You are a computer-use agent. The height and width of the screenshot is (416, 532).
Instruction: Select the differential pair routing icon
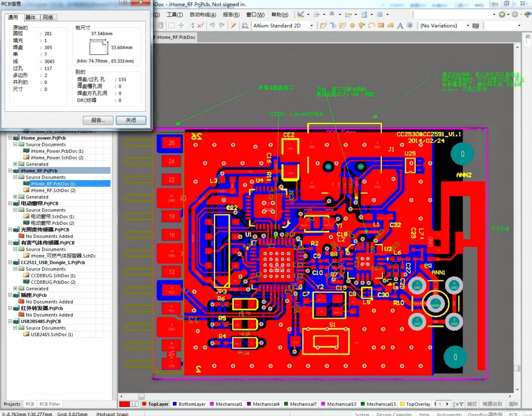[x=333, y=26]
